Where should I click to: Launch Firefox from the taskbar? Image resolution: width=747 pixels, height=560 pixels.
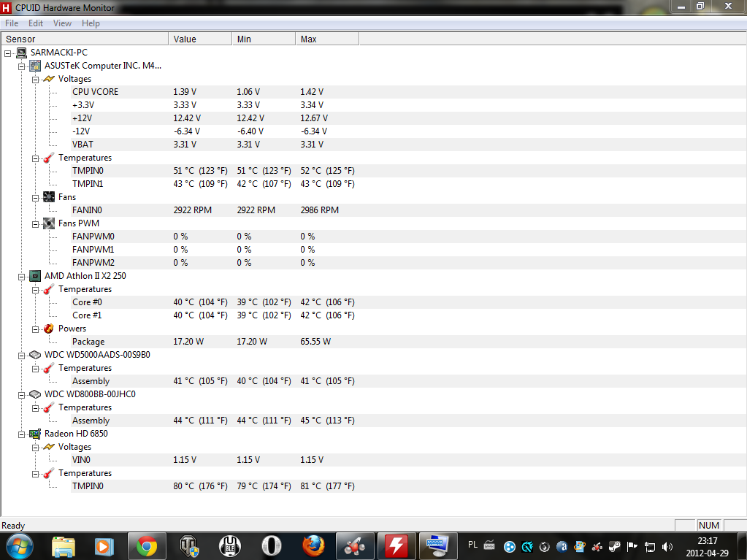(x=313, y=545)
